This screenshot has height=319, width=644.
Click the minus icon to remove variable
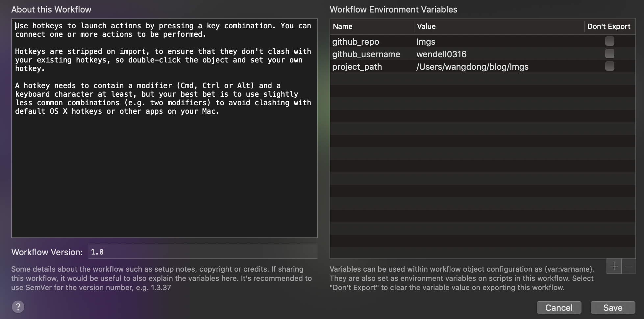[629, 266]
